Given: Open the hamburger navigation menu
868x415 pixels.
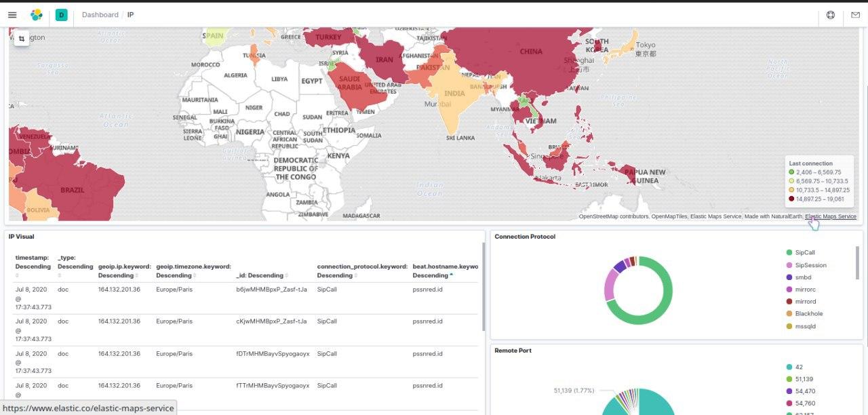Looking at the screenshot, I should tap(12, 14).
